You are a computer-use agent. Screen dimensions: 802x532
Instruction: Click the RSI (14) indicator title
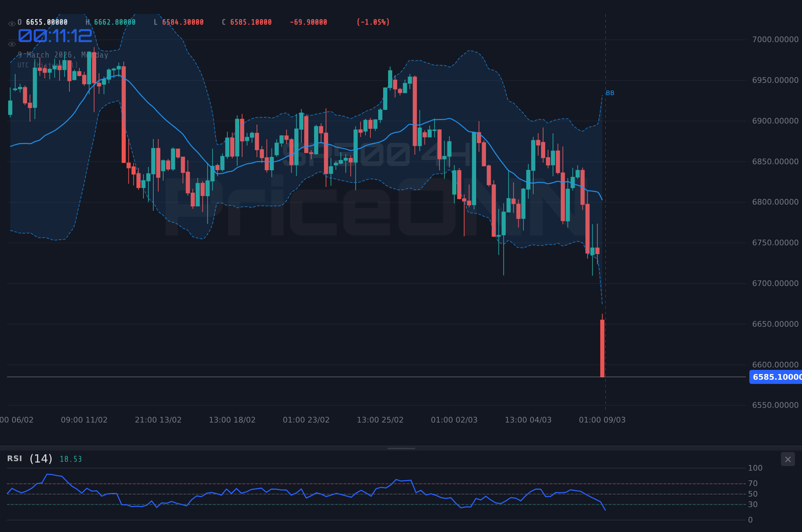(30, 459)
